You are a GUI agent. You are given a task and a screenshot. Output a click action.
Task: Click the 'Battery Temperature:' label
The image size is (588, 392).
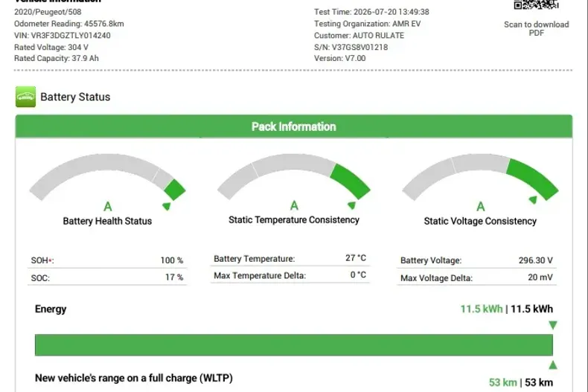(x=255, y=259)
